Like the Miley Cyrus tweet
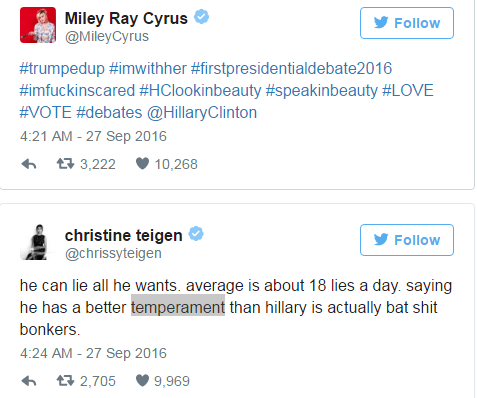Viewport: 477px width, 398px height. coord(142,164)
